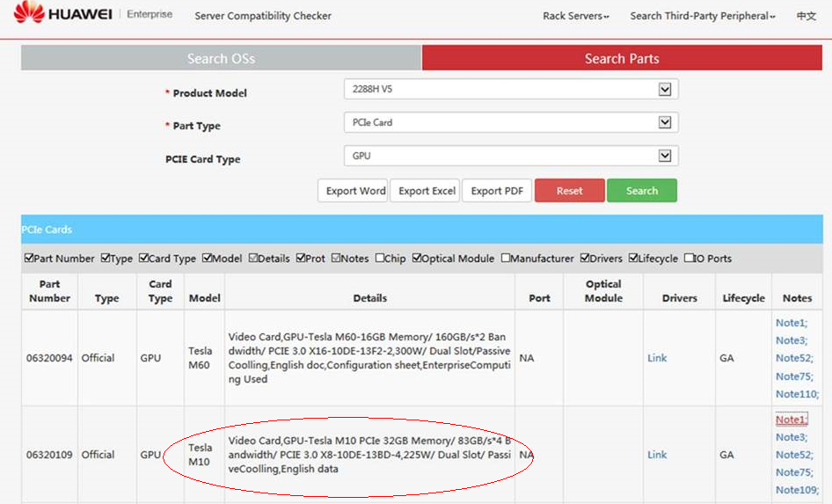The height and width of the screenshot is (504, 832).
Task: Open Note109 for Tesla M10
Action: point(797,490)
